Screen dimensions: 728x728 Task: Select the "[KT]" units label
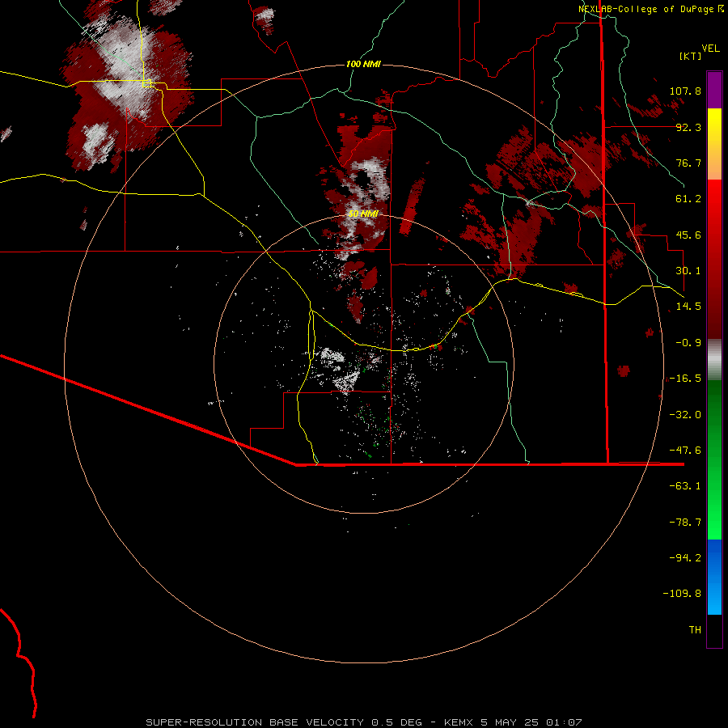coord(691,56)
